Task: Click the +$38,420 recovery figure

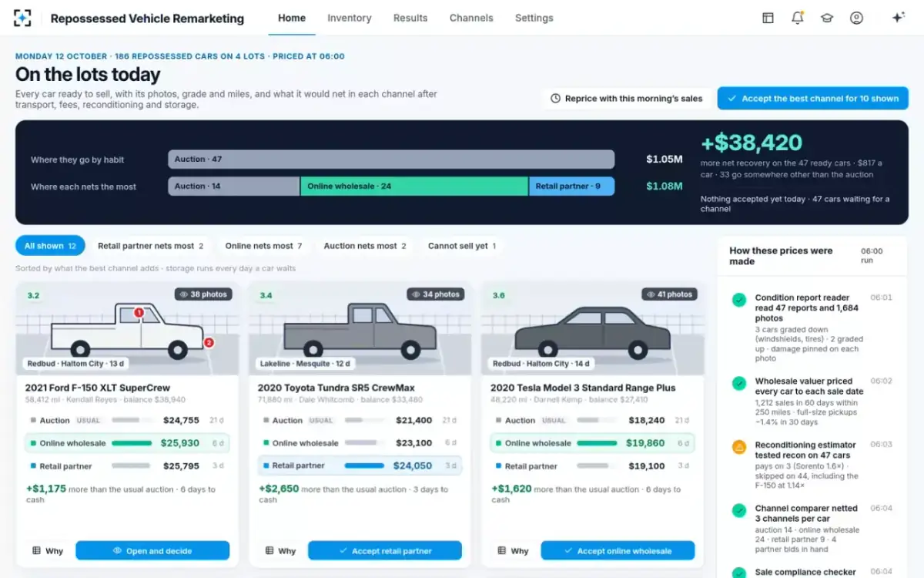Action: point(752,143)
